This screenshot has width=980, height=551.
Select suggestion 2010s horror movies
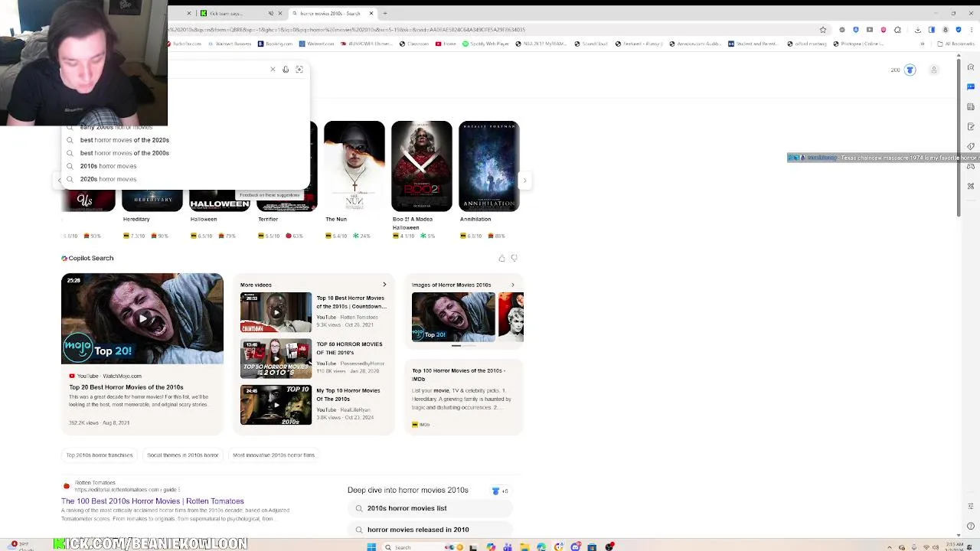coord(185,166)
